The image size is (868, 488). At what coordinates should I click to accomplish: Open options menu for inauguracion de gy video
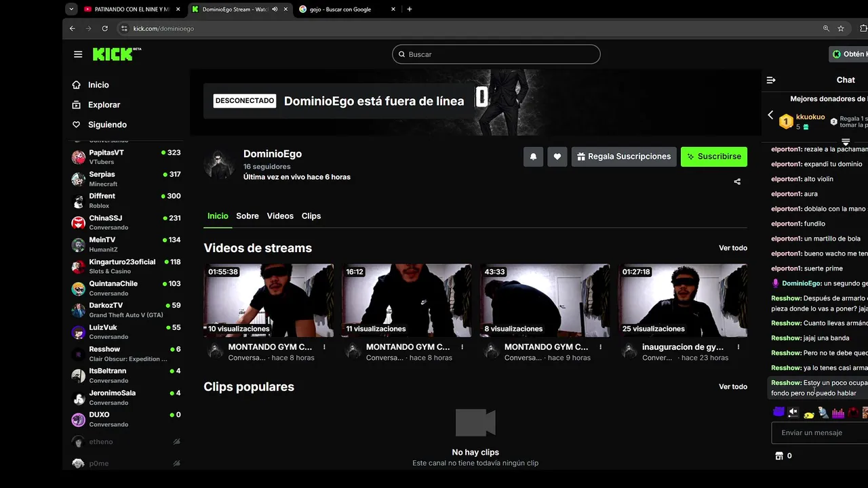pyautogui.click(x=738, y=347)
